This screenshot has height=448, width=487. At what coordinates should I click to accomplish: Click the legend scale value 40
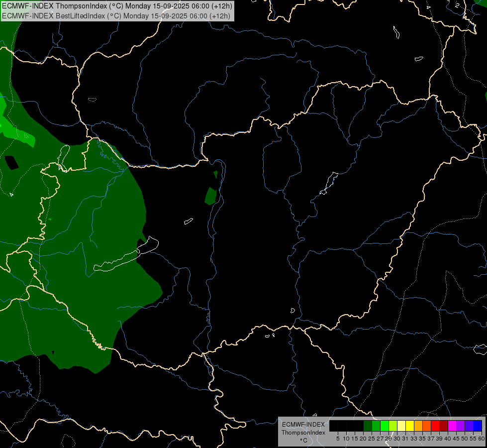click(x=448, y=439)
